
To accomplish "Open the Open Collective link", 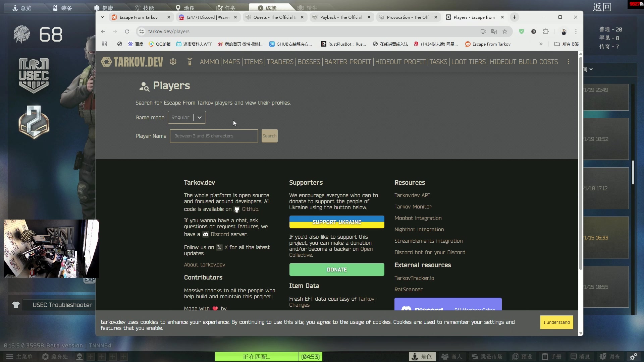I will pos(331,252).
